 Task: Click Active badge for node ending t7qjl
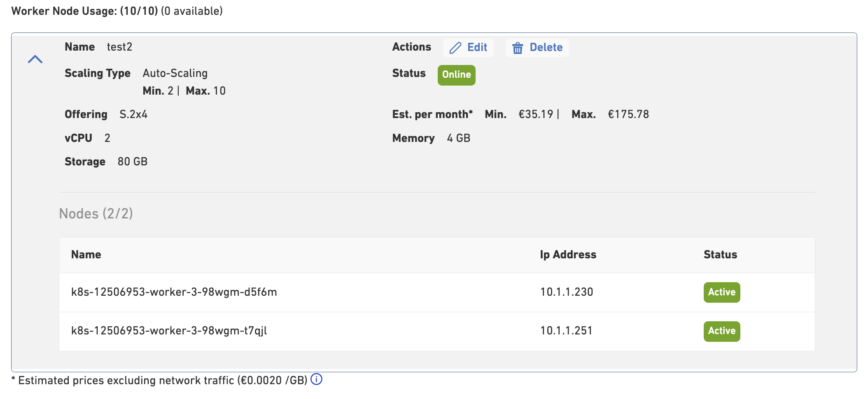coord(721,331)
